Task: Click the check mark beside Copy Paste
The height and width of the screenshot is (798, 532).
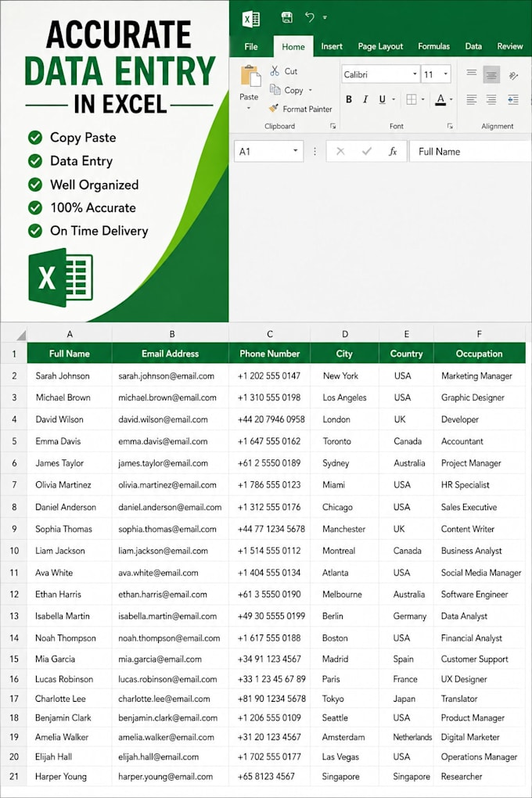Action: (x=35, y=138)
